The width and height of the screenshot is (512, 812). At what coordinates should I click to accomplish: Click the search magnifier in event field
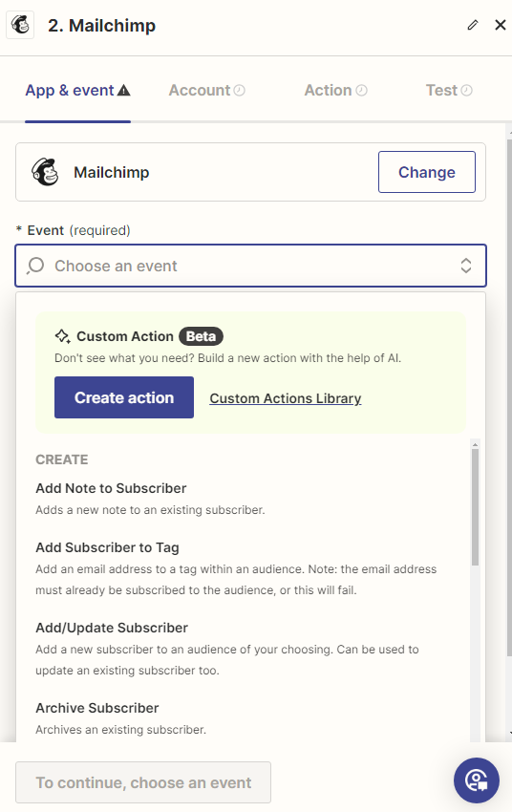[x=35, y=266]
